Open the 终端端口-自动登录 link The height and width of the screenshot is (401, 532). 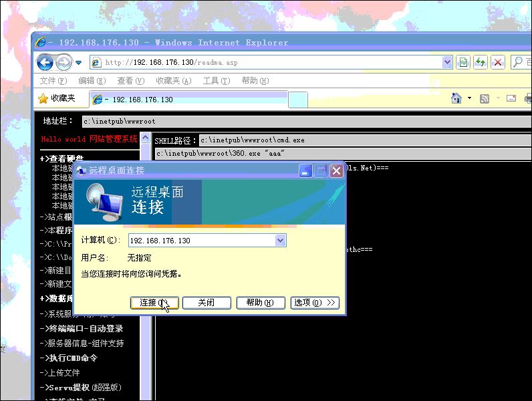point(82,329)
